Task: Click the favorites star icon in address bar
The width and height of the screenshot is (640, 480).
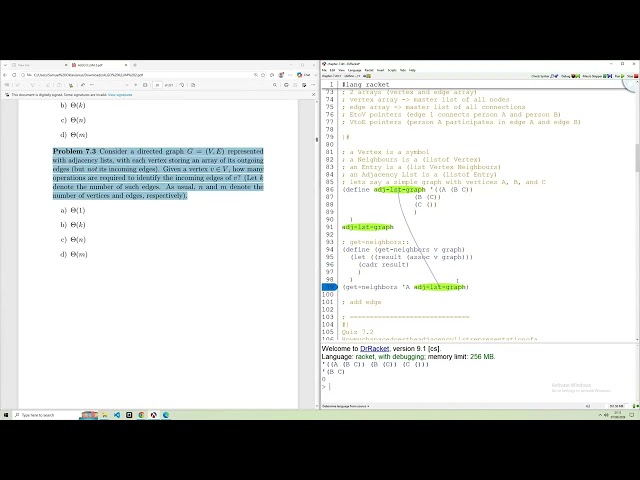Action: [263, 75]
